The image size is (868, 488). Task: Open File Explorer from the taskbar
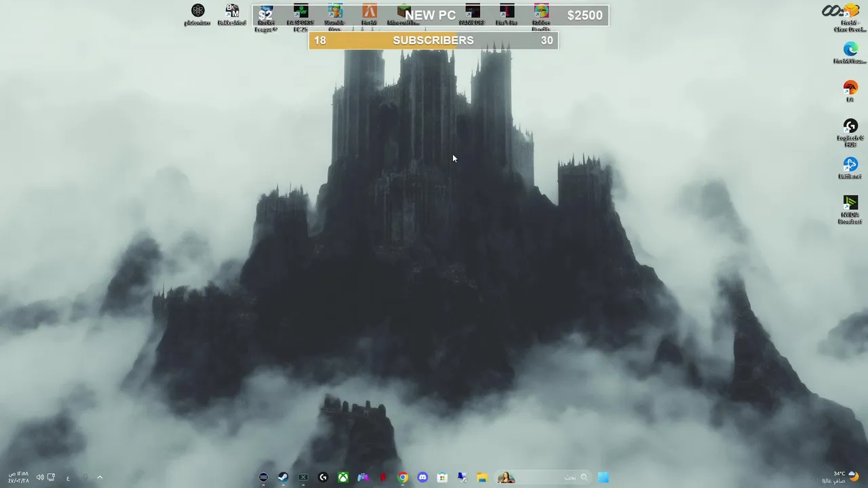482,477
